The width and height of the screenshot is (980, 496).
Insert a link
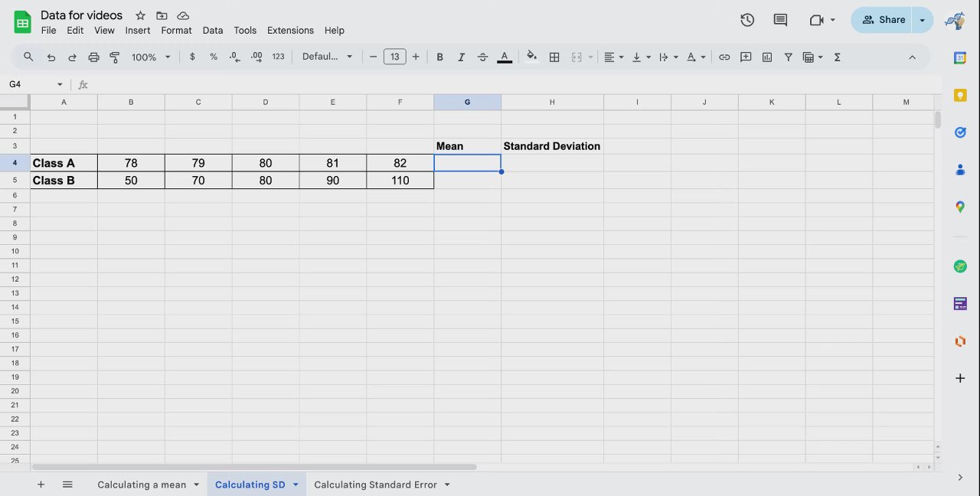click(x=724, y=57)
